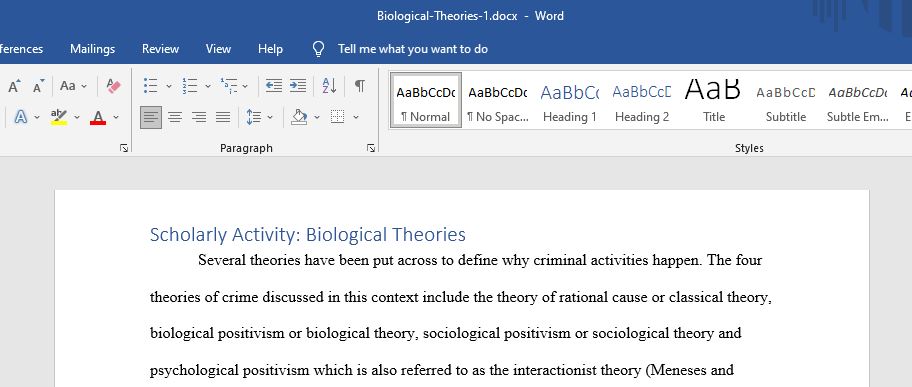Apply the Heading 2 style
This screenshot has width=912, height=387.
click(x=642, y=100)
